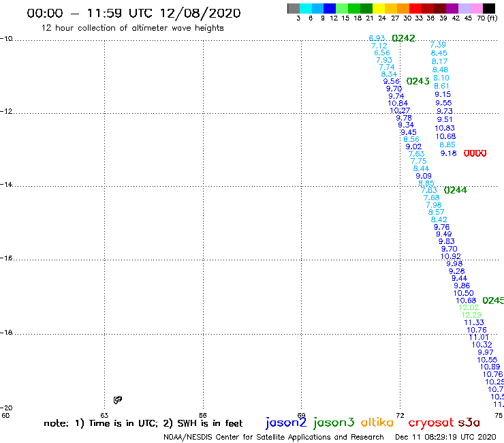Click the yellow swatch in the wave height scale
Viewport: 504px width, 443px height.
tap(379, 8)
